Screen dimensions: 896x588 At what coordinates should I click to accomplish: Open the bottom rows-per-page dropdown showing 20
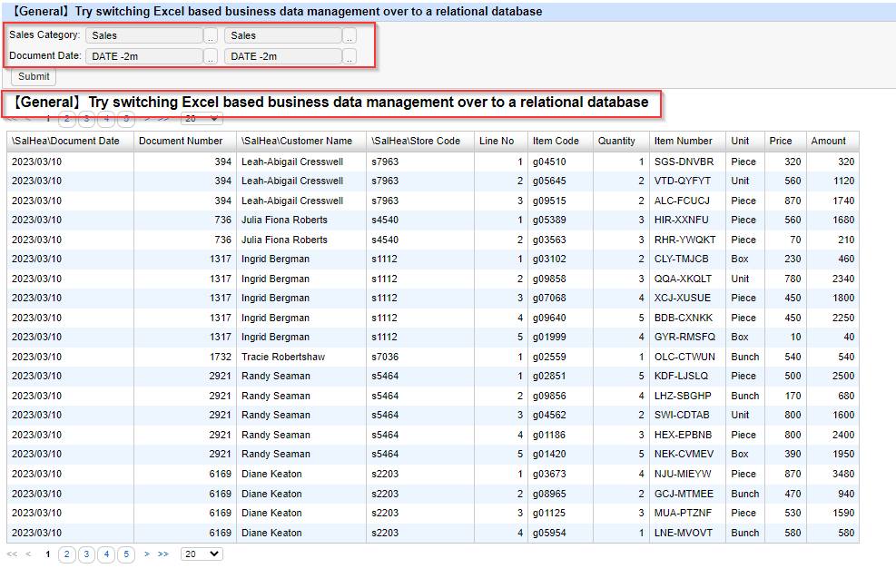[202, 554]
